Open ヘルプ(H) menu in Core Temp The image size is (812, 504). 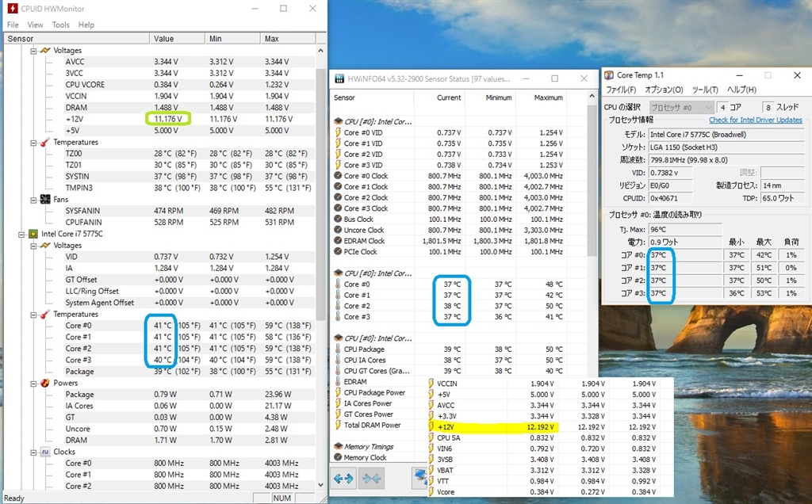[741, 90]
